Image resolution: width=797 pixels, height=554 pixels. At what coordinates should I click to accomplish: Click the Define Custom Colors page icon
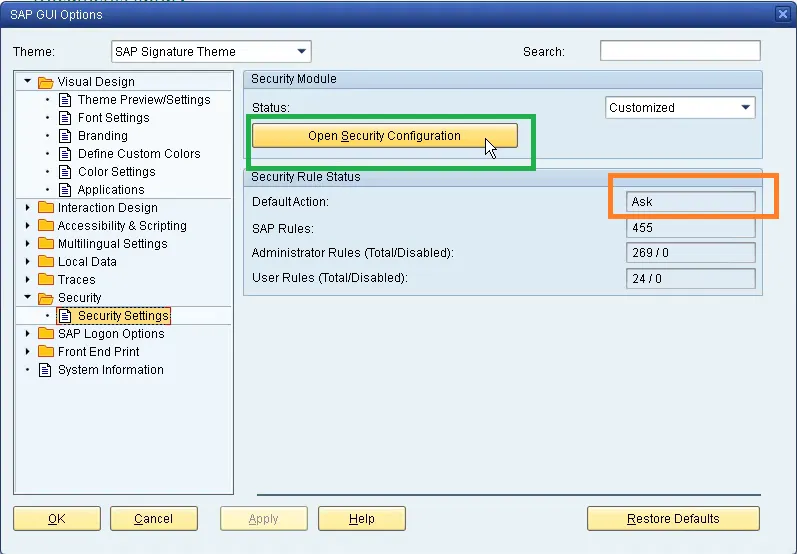[65, 153]
